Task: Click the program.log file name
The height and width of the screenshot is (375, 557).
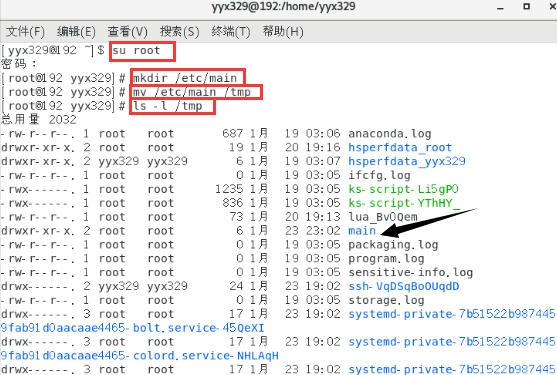Action: coord(386,259)
